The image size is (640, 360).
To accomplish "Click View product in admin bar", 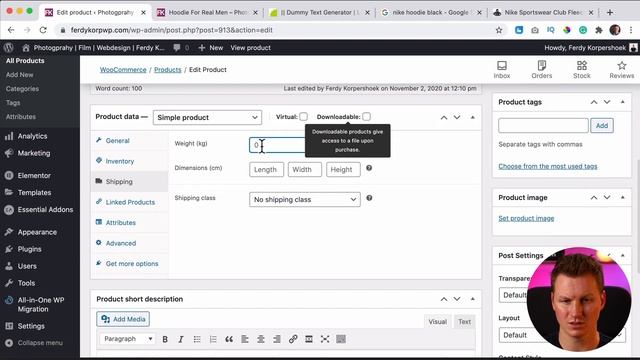I will click(251, 48).
